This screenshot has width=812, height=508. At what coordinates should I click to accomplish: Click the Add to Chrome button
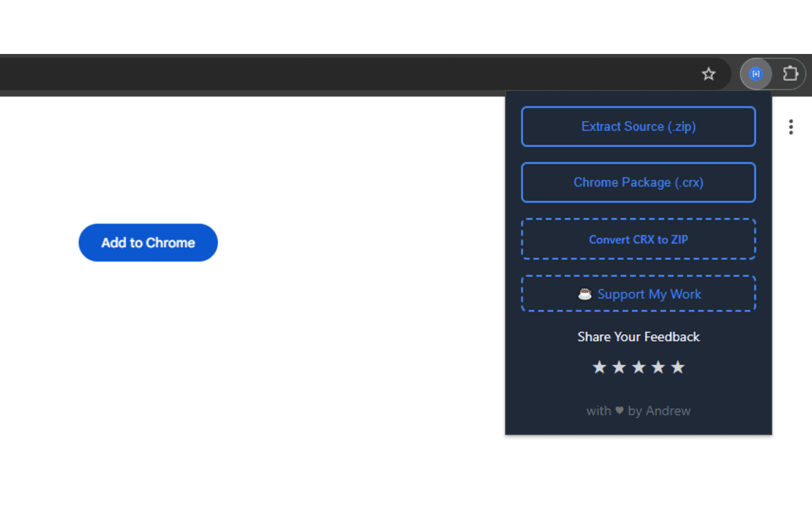pos(148,243)
